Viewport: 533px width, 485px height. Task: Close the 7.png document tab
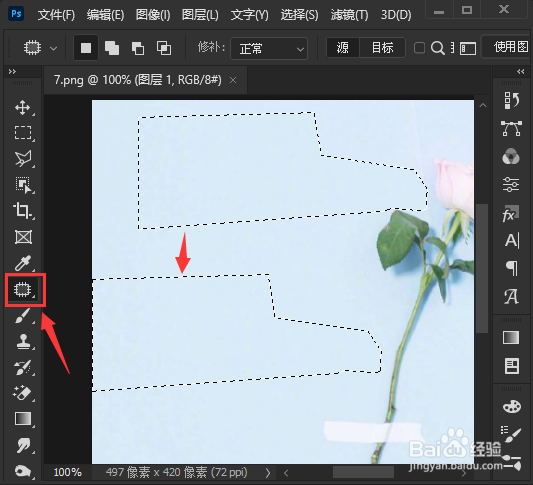tap(233, 81)
